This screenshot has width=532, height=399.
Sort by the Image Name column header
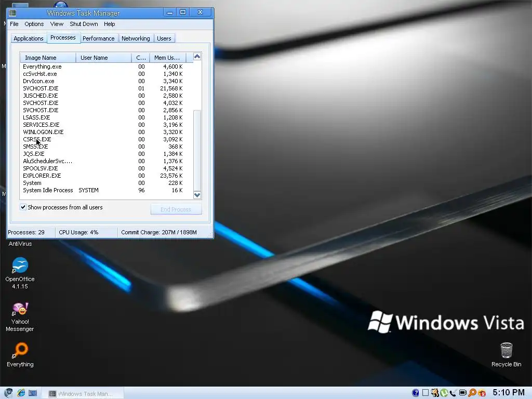pyautogui.click(x=48, y=58)
